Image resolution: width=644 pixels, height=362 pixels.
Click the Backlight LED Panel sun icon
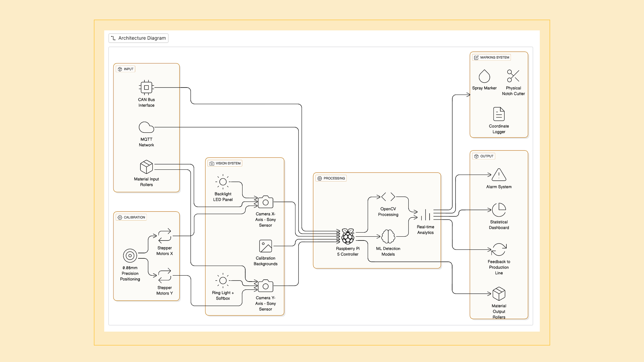(x=223, y=182)
